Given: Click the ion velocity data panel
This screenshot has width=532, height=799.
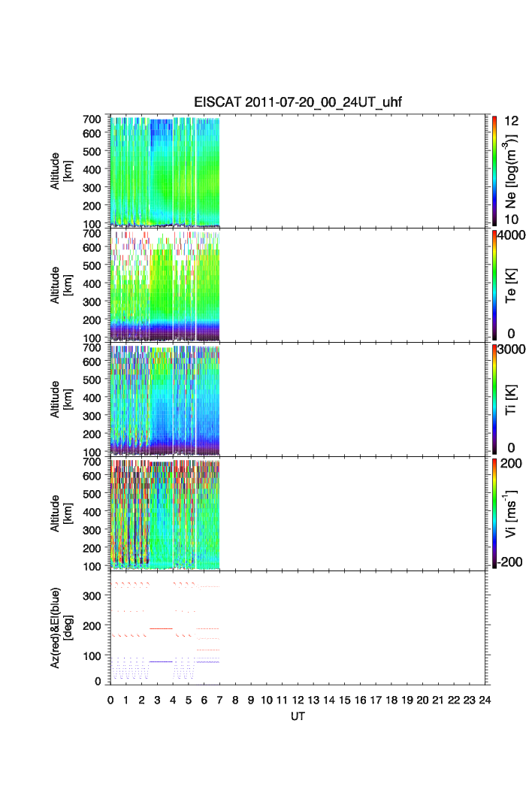Looking at the screenshot, I should [298, 513].
